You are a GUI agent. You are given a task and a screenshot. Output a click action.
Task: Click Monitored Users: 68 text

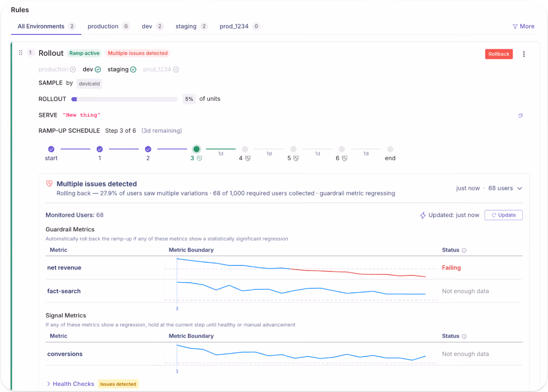75,215
